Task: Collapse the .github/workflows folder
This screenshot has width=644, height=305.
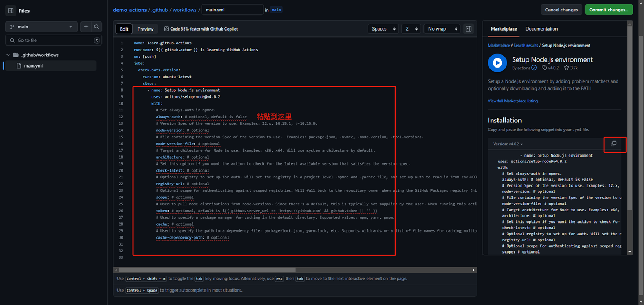Action: pos(9,55)
